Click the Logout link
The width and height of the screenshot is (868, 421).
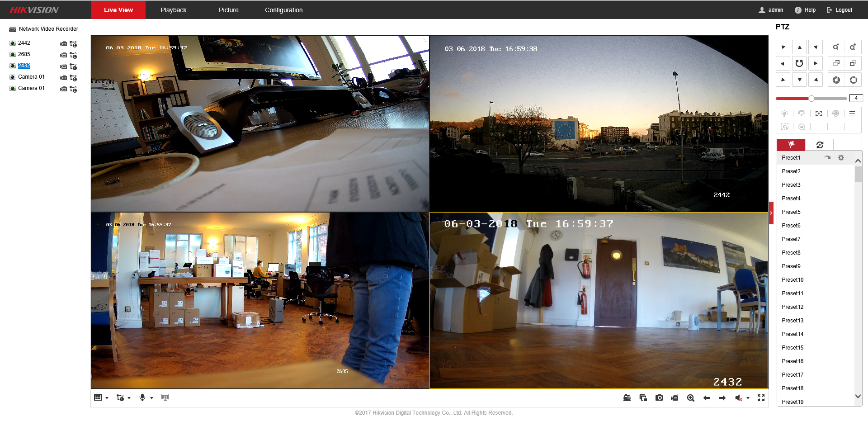tap(840, 10)
